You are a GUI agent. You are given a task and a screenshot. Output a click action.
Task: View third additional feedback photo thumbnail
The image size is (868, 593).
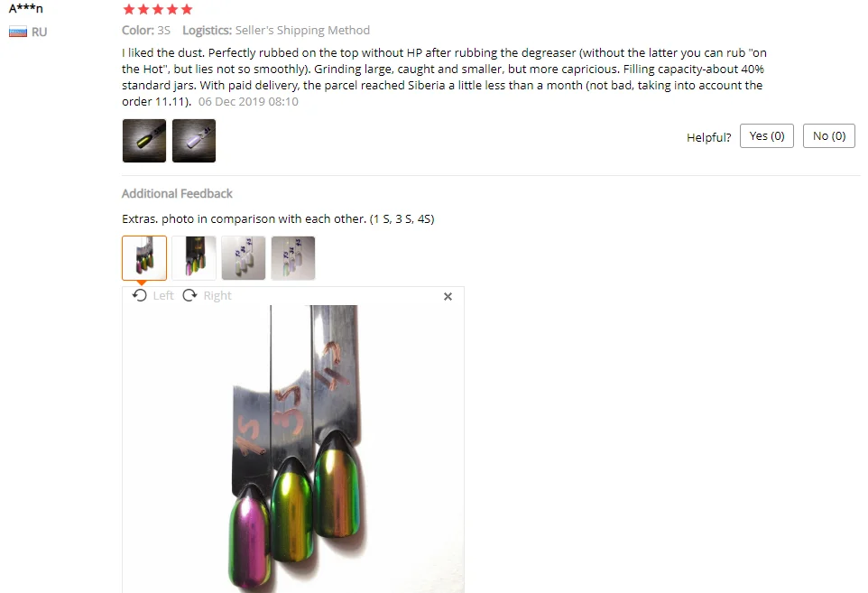point(244,258)
